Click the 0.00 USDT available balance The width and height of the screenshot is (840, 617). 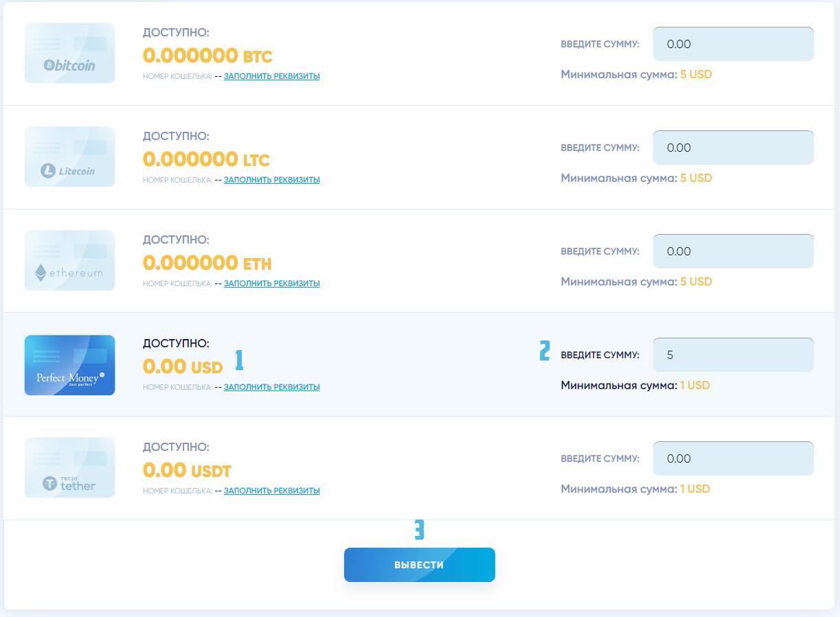(x=187, y=470)
